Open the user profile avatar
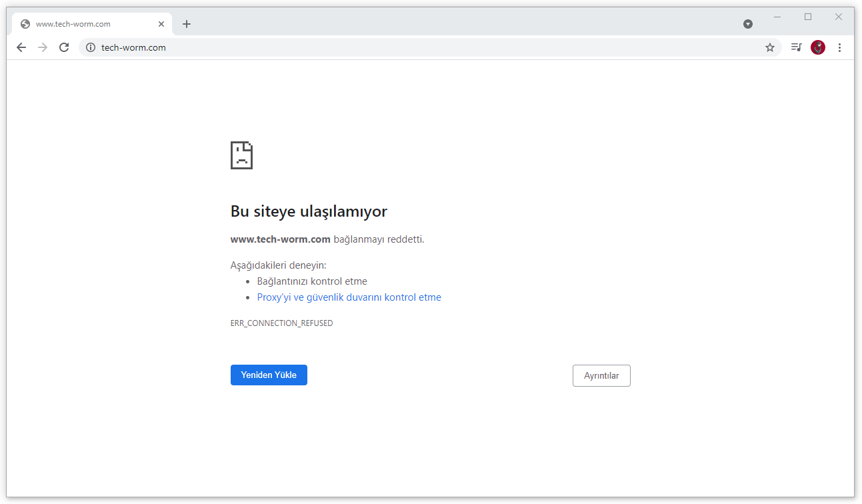 pos(818,47)
